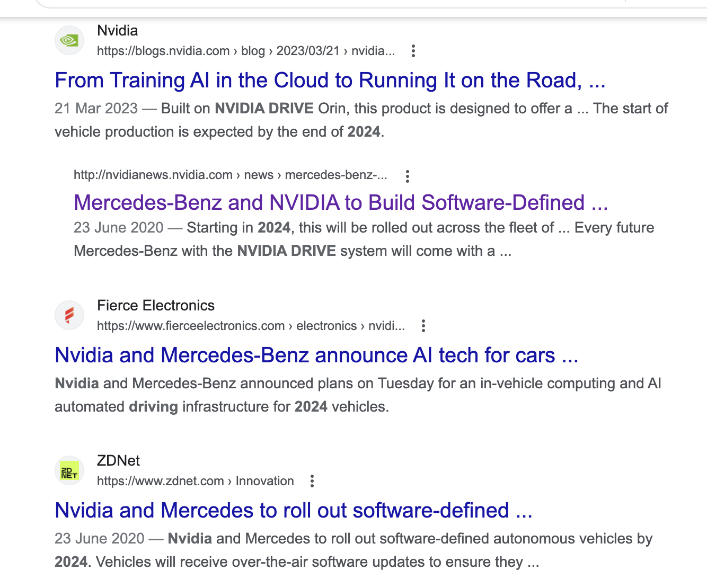This screenshot has width=707, height=588.
Task: Click the blogs.nvidia.com breadcrumb URL
Action: tap(246, 51)
